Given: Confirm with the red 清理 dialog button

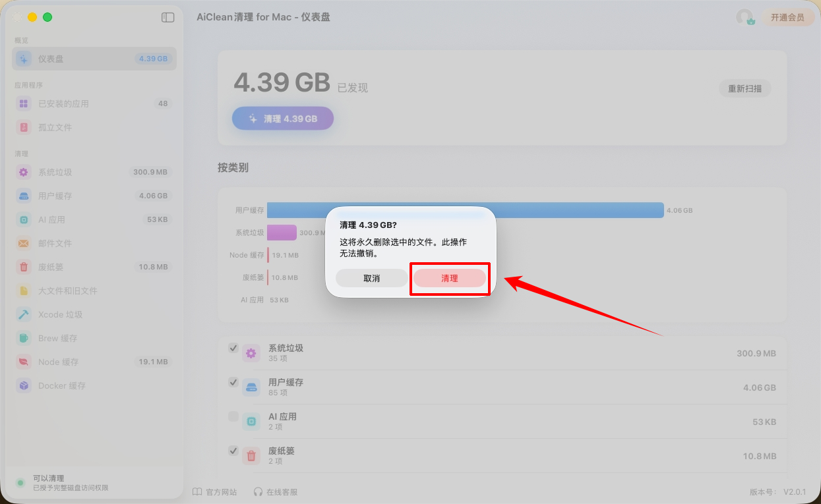Looking at the screenshot, I should (x=450, y=279).
